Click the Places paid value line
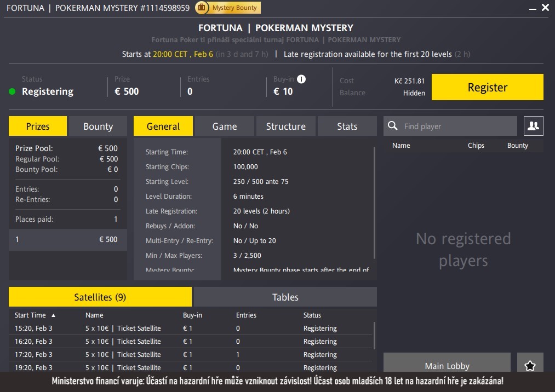 66,220
